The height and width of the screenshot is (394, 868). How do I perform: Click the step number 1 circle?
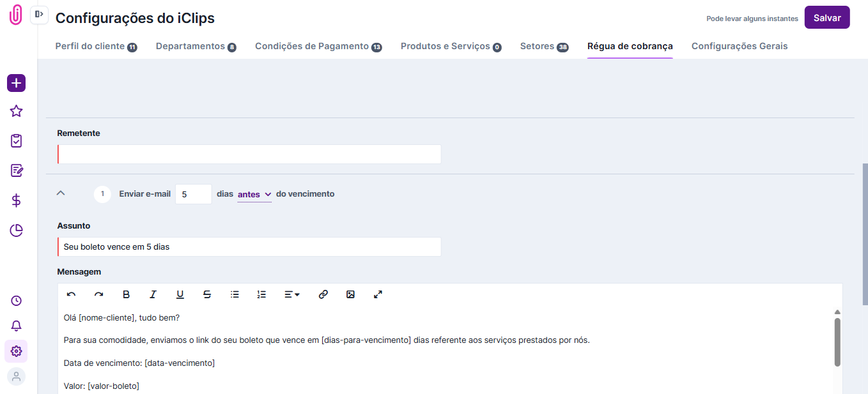[x=102, y=193]
